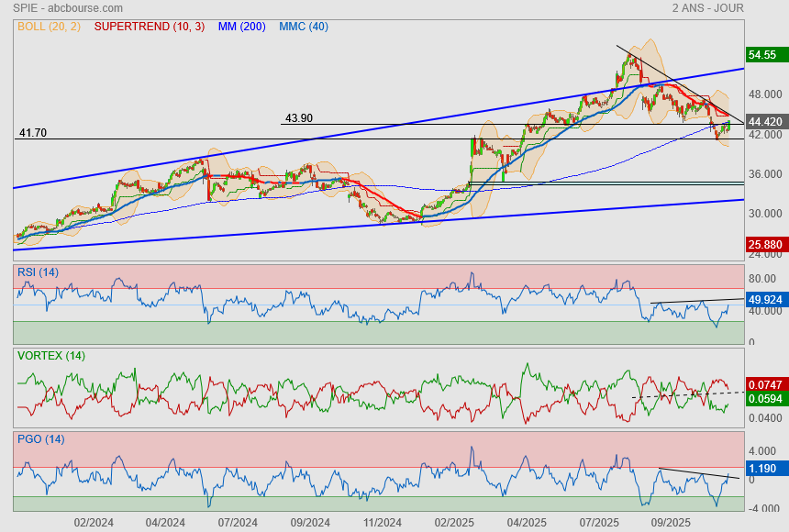
Task: Select the current price tag 44.420
Action: click(765, 122)
